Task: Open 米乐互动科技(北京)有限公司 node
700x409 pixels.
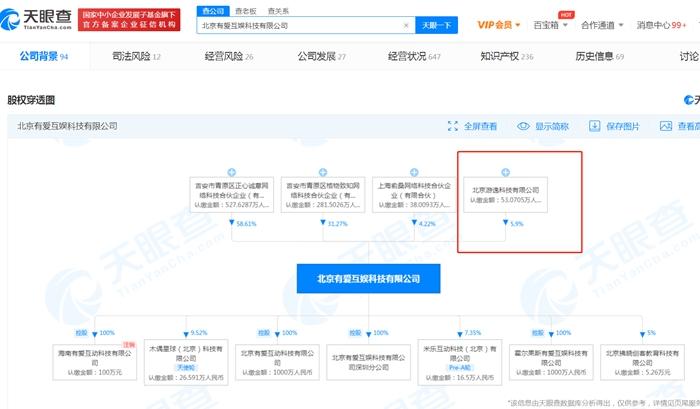Action: coord(460,362)
